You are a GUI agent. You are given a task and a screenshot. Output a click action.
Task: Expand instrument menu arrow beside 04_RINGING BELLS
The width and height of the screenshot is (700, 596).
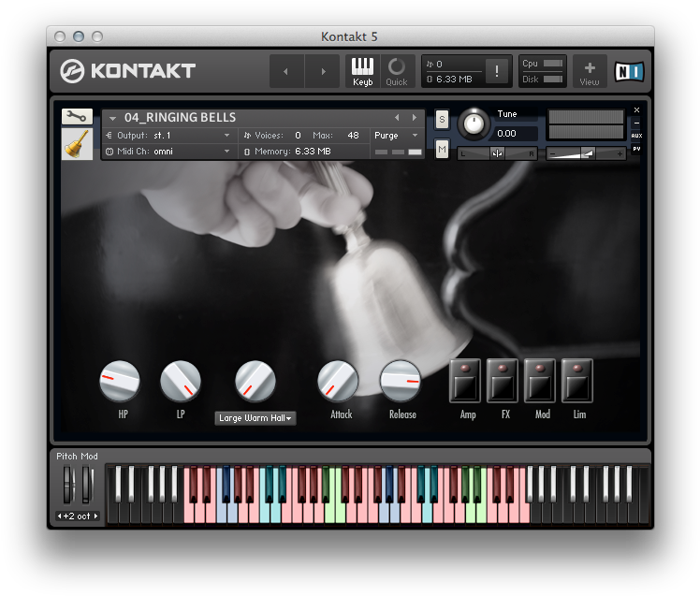click(x=112, y=118)
